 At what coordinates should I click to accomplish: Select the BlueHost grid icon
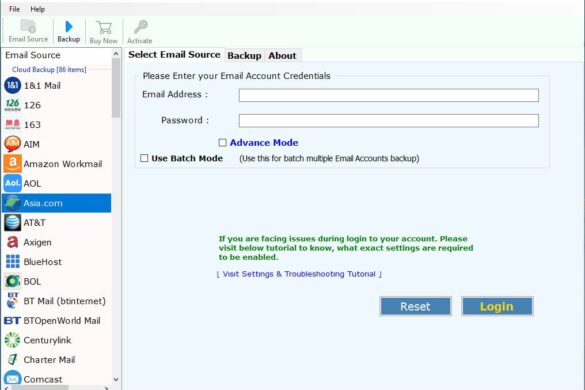pos(12,262)
